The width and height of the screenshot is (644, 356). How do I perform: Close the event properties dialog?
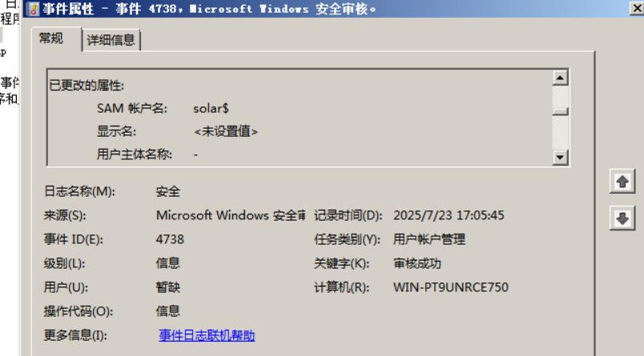click(x=636, y=9)
